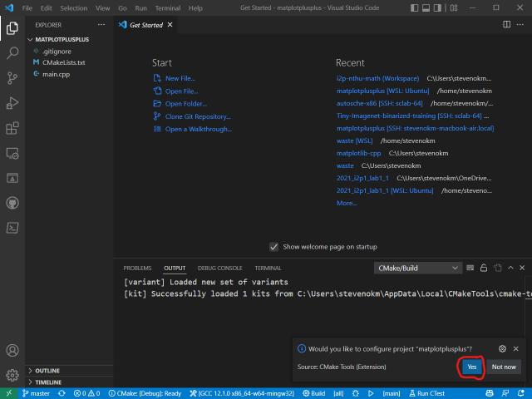This screenshot has width=532, height=399.
Task: Switch to the PROBLEMS tab
Action: [137, 268]
